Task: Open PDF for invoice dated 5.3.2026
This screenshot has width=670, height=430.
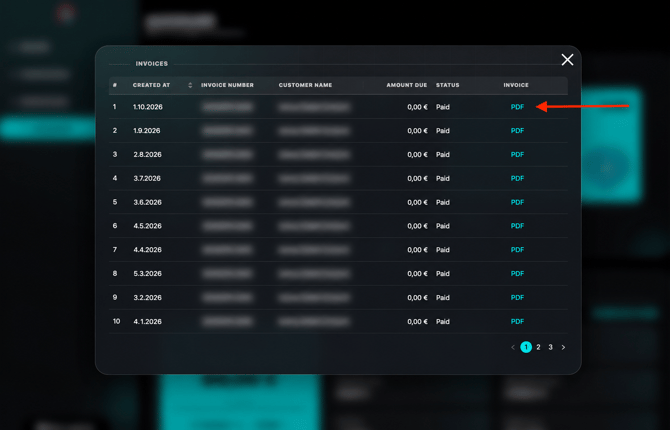Action: tap(517, 274)
